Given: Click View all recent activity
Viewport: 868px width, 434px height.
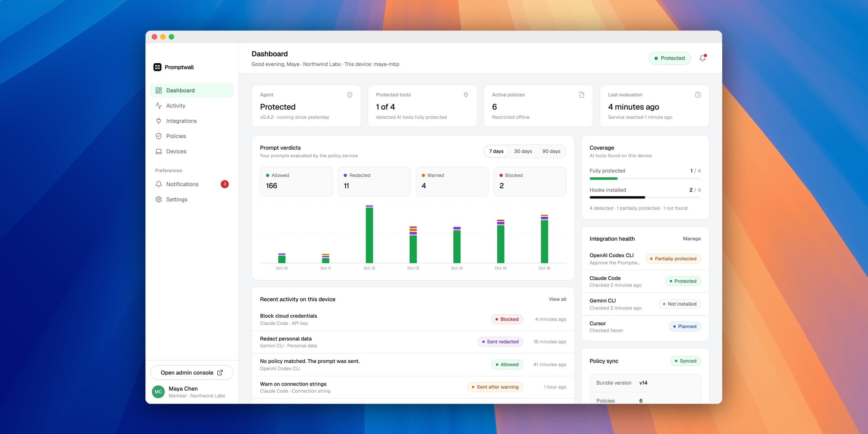Looking at the screenshot, I should coord(557,299).
